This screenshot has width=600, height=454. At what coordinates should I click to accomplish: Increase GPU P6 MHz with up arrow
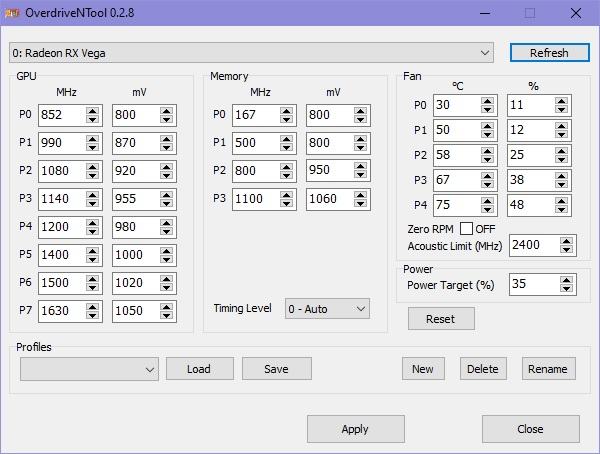tap(92, 278)
